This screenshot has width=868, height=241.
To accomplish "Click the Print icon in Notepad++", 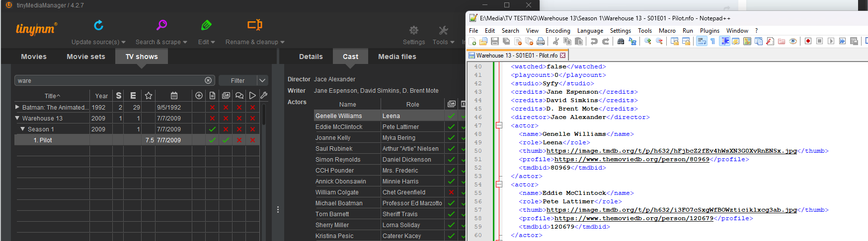I will click(x=541, y=41).
